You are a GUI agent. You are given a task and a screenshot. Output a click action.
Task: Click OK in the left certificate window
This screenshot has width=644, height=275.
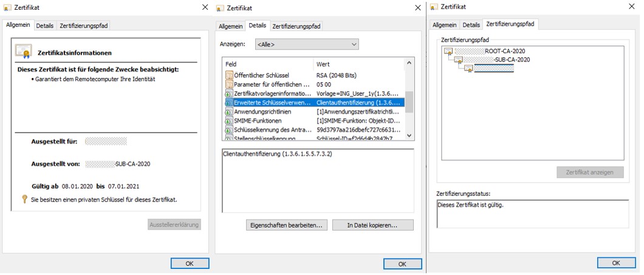[190, 263]
